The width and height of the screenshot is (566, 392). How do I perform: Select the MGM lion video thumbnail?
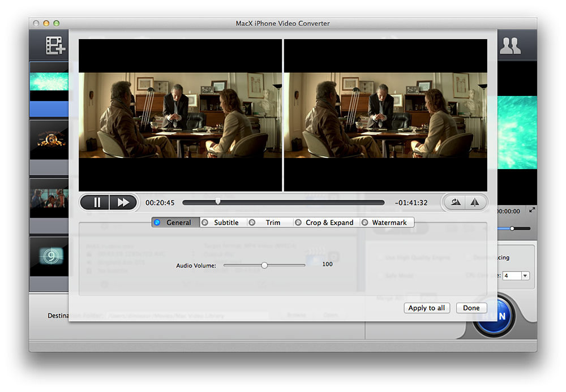(x=49, y=140)
